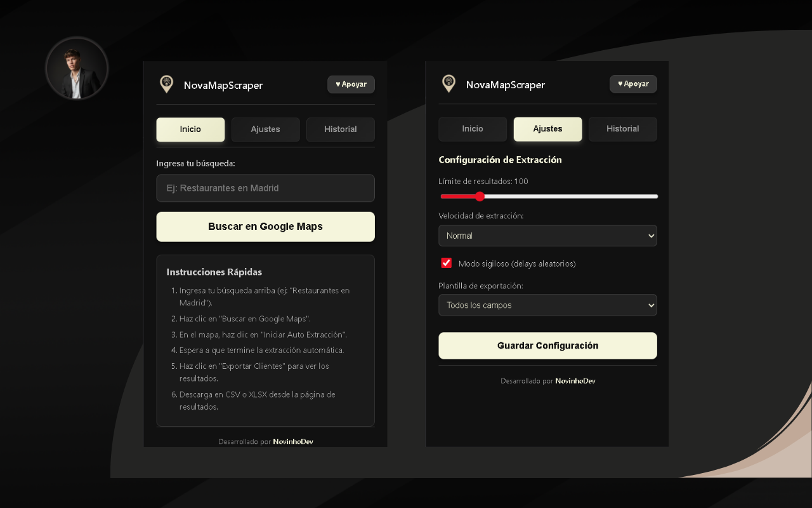Click the Apoyar button on the right panel
The height and width of the screenshot is (508, 812).
(x=633, y=83)
